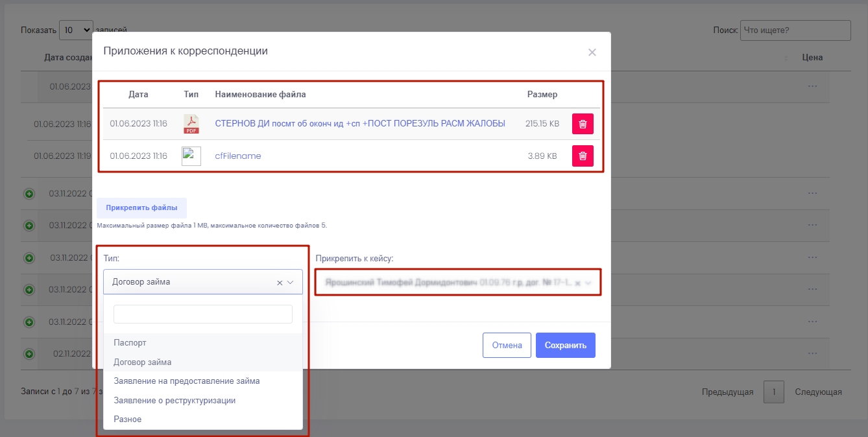Collapse the Тип dropdown chevron
This screenshot has width=868, height=437.
click(x=291, y=283)
